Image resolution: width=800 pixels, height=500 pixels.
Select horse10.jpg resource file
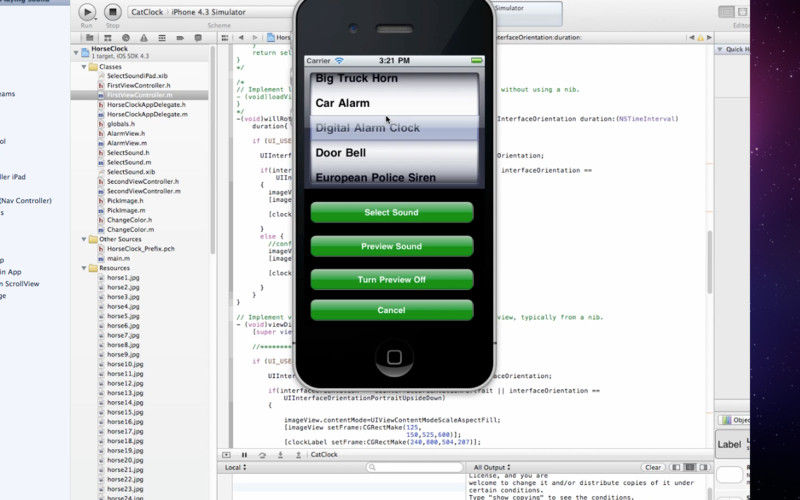pos(124,364)
